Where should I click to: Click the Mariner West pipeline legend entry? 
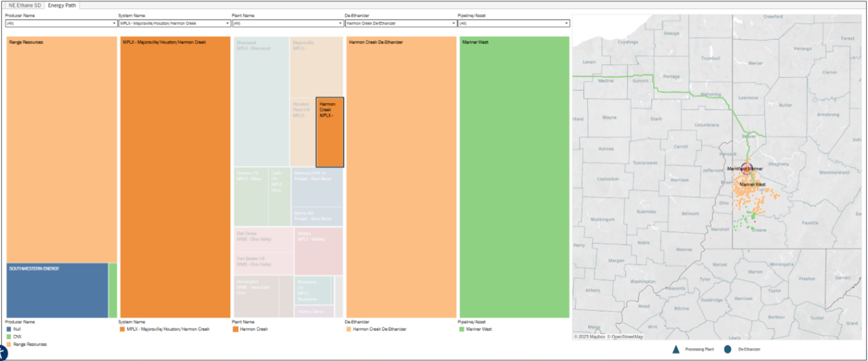(475, 329)
